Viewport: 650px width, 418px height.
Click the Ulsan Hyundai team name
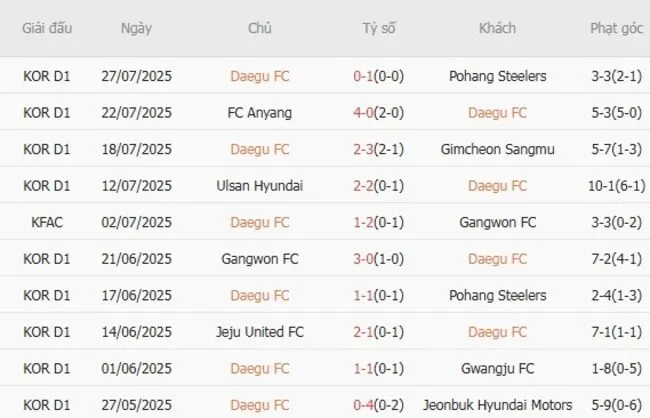coord(260,186)
